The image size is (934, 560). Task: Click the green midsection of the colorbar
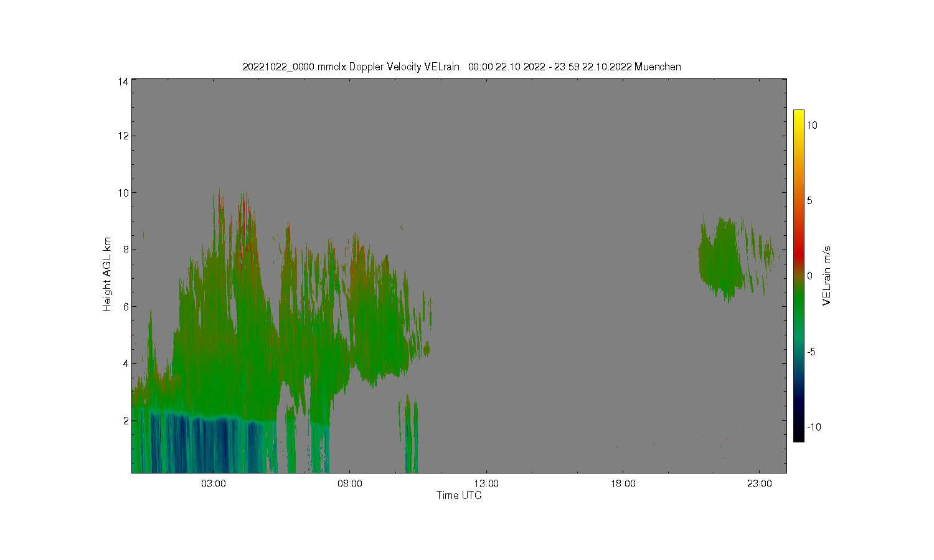(x=798, y=299)
